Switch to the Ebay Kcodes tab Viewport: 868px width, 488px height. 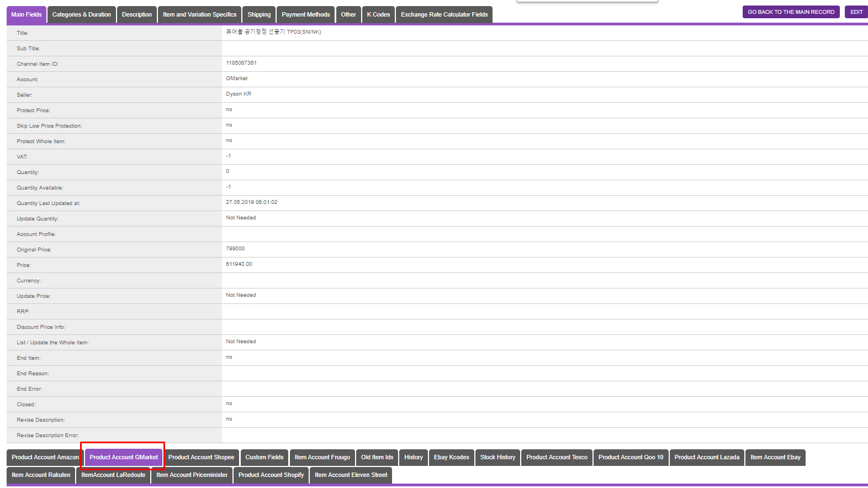[x=452, y=458]
